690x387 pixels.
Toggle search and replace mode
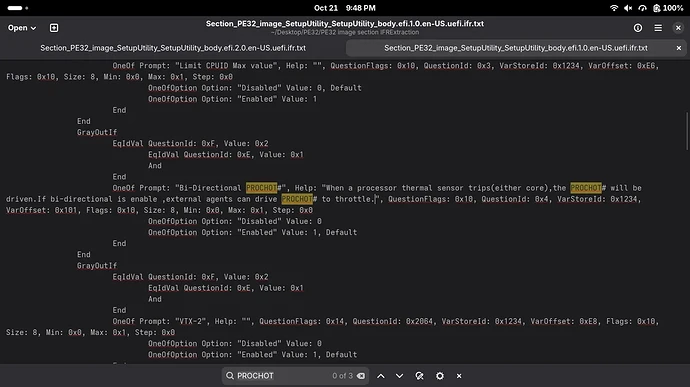coord(419,376)
